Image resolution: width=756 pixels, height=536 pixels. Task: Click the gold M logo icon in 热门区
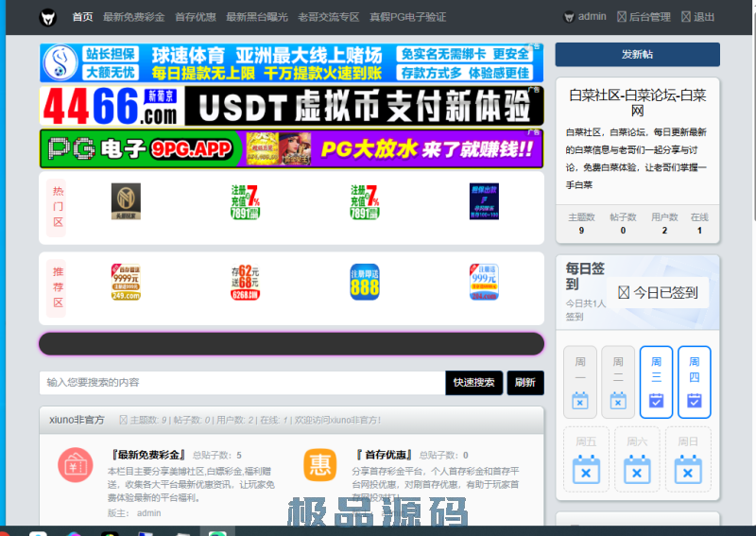[126, 201]
